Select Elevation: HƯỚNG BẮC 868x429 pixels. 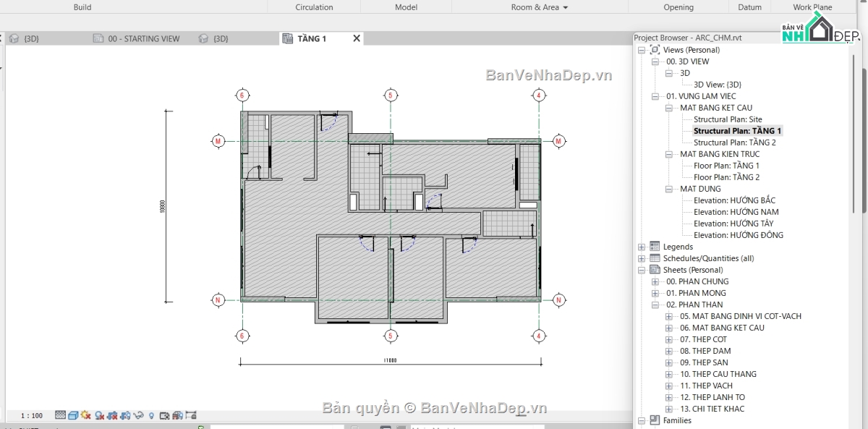pyautogui.click(x=734, y=200)
